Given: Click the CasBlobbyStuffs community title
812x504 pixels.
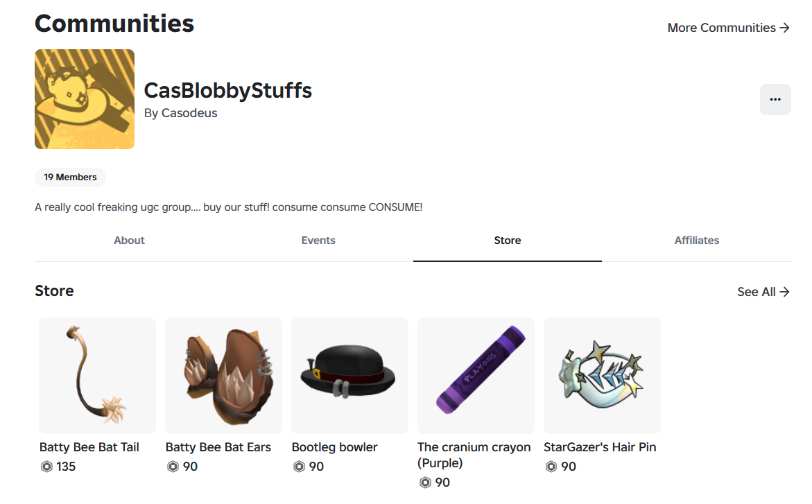Looking at the screenshot, I should [x=228, y=90].
